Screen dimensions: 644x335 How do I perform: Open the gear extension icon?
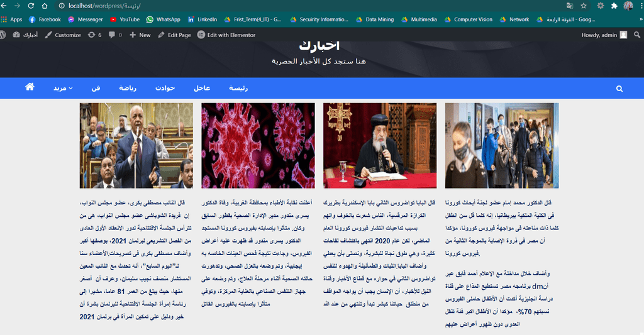(601, 6)
